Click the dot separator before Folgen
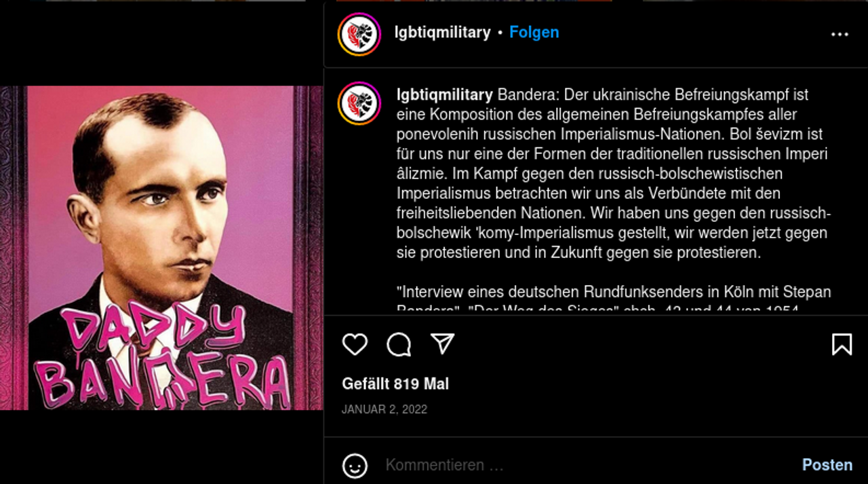The image size is (868, 484). click(500, 33)
